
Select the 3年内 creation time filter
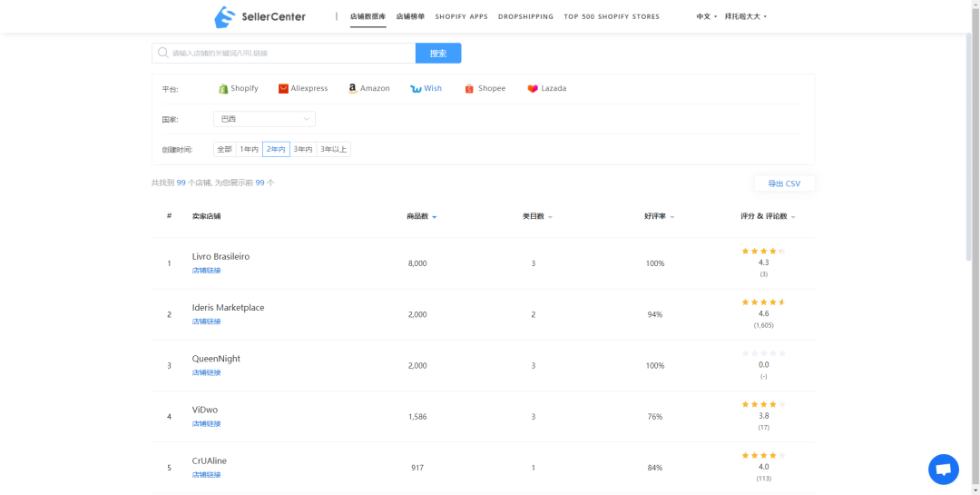click(303, 149)
